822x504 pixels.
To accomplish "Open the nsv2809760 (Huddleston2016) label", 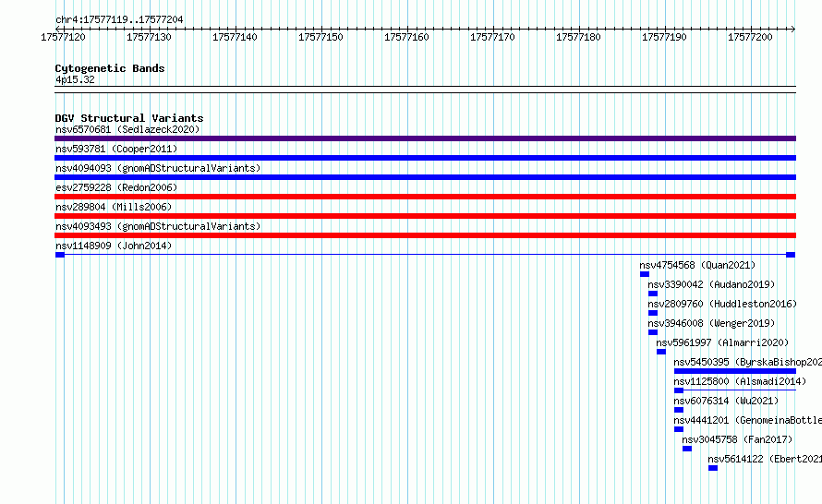I will [x=722, y=304].
